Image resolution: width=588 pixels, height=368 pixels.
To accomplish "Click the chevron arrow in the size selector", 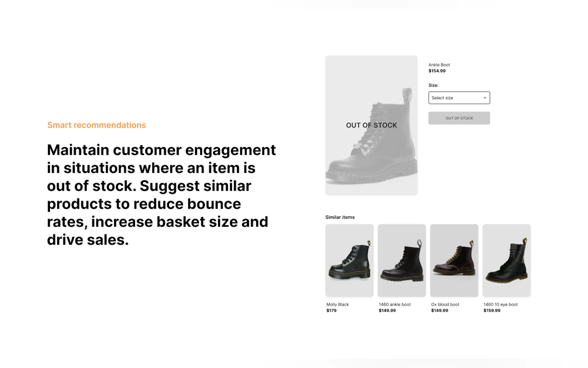I will pos(485,98).
